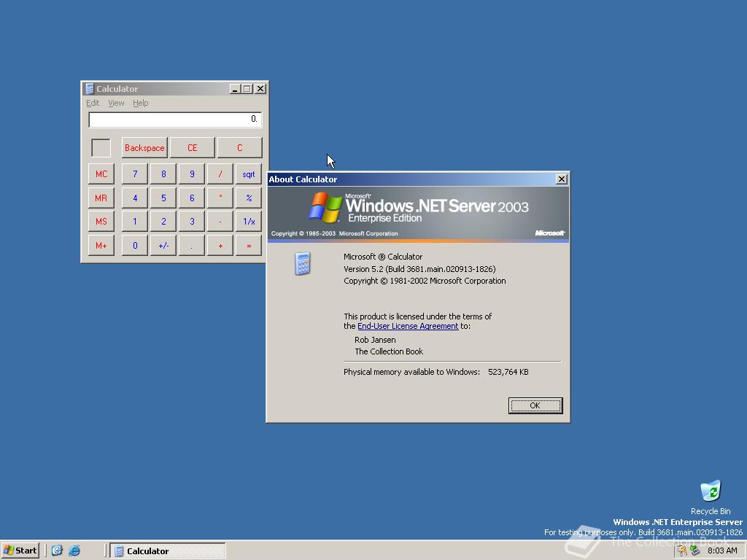Screen dimensions: 747x560
Task: Click Calculator title bar app icon
Action: click(x=89, y=88)
